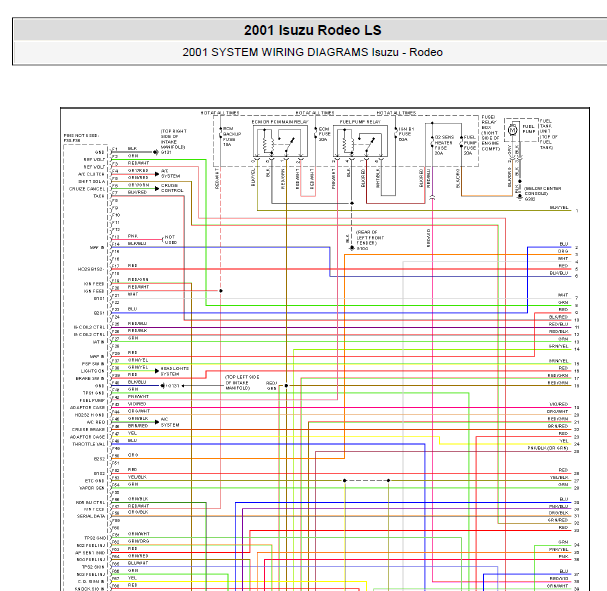Click the BELOW CENTER CONSOLE note

[x=542, y=191]
